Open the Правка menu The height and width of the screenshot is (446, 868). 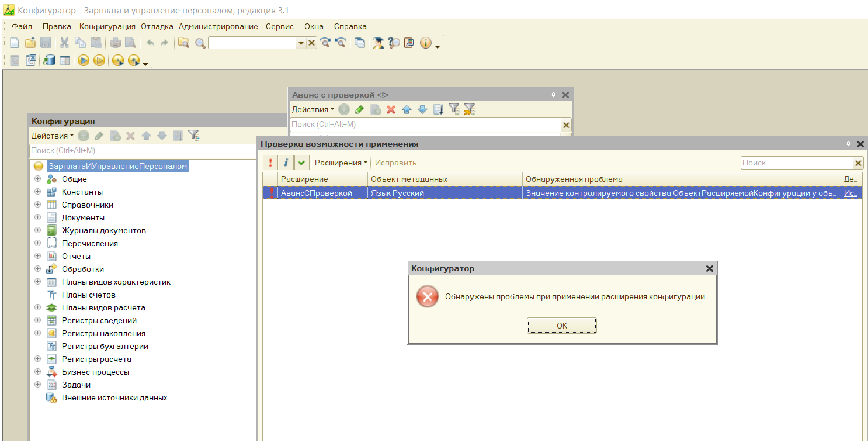[57, 26]
